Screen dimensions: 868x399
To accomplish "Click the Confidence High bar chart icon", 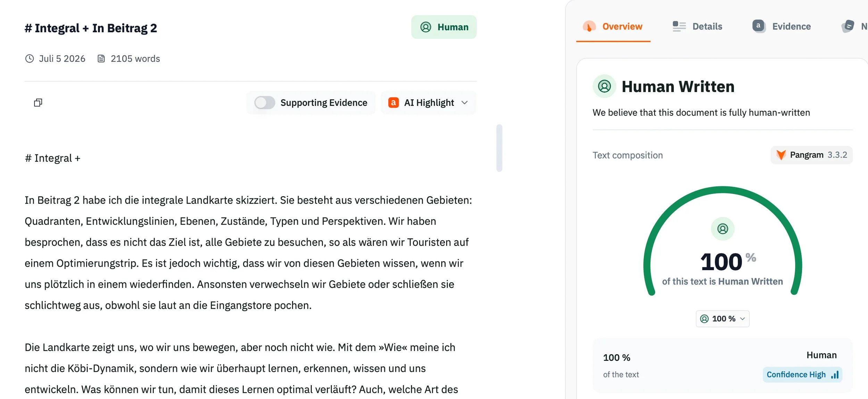I will 835,375.
